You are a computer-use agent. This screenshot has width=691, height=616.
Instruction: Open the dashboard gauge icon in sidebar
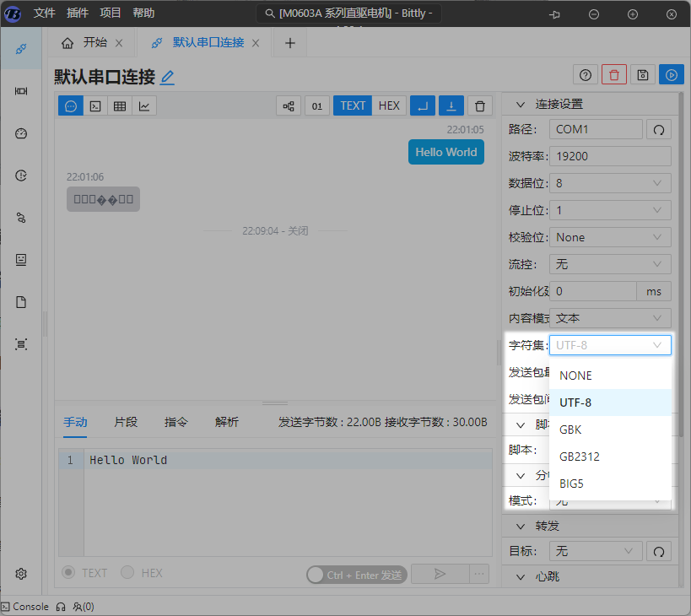click(22, 133)
